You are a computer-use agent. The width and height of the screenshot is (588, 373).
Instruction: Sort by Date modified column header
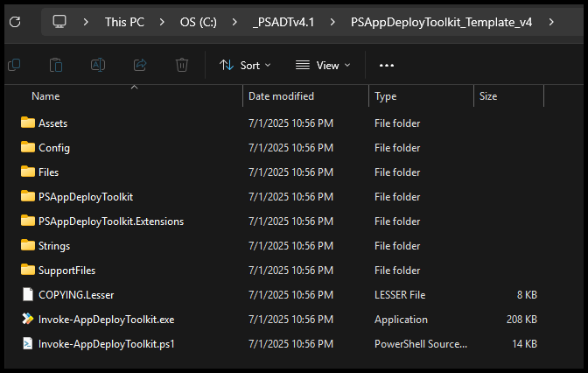(281, 96)
